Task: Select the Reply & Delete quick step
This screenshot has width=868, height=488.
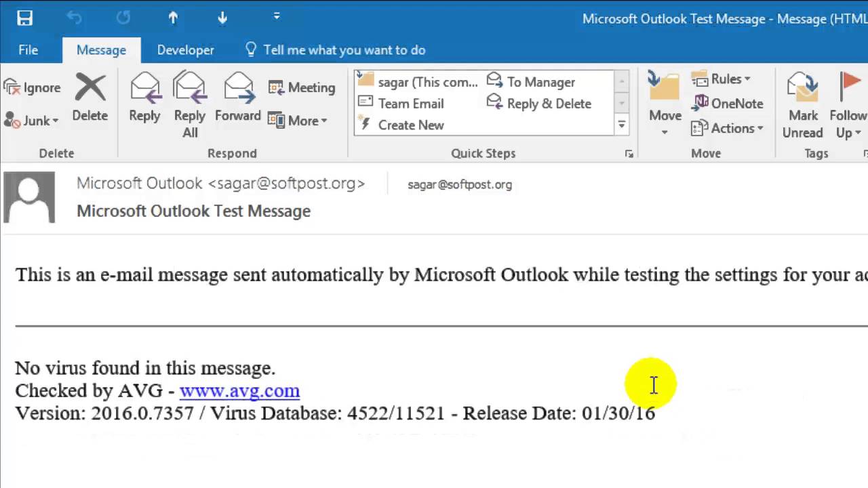Action: point(540,104)
